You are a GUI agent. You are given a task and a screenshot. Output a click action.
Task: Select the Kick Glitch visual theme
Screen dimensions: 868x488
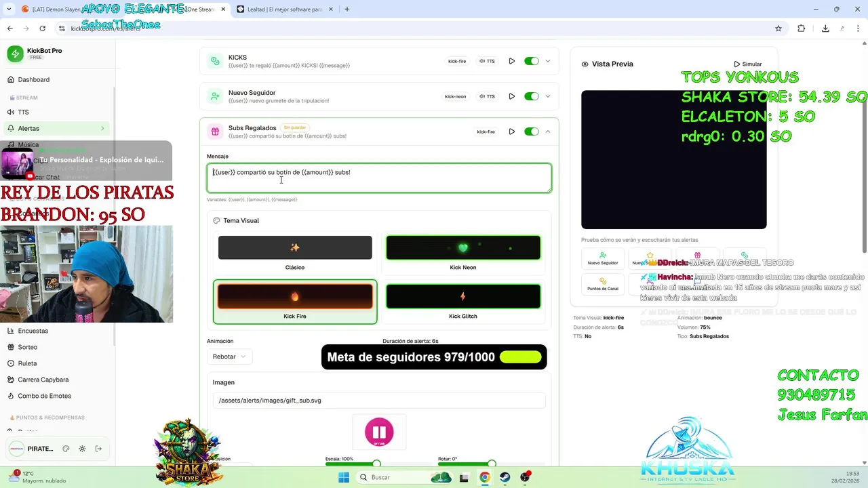point(463,302)
